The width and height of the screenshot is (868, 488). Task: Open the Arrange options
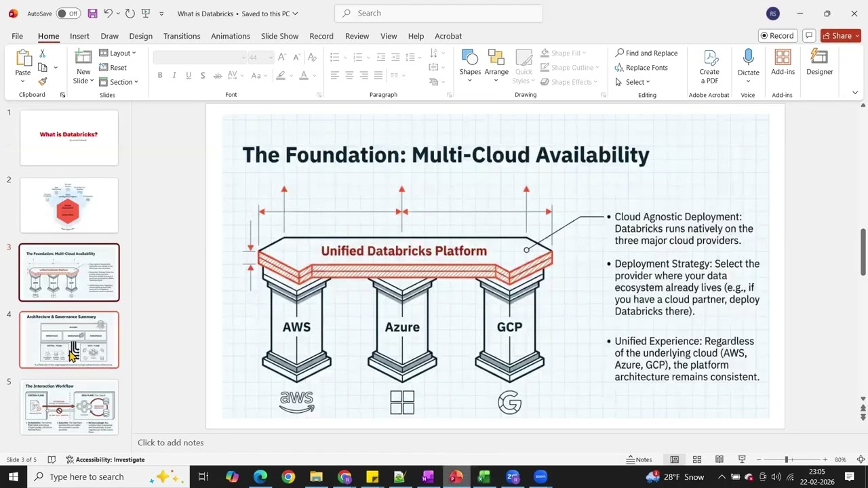click(x=496, y=66)
